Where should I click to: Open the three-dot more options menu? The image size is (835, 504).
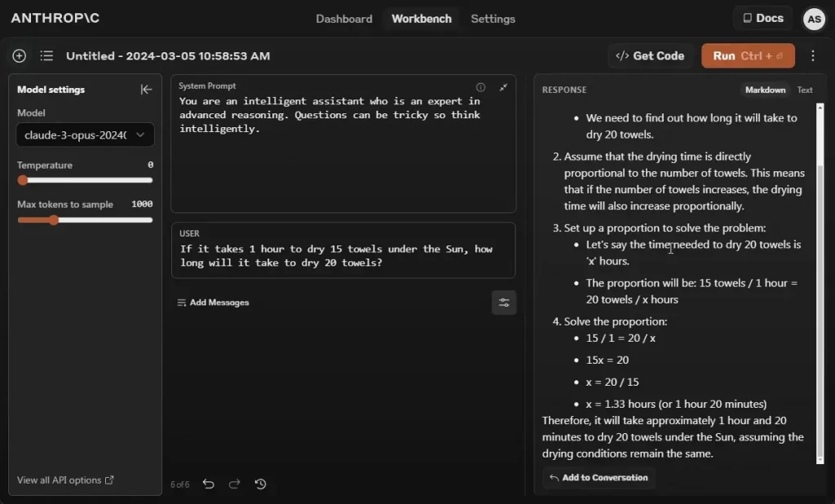point(813,56)
